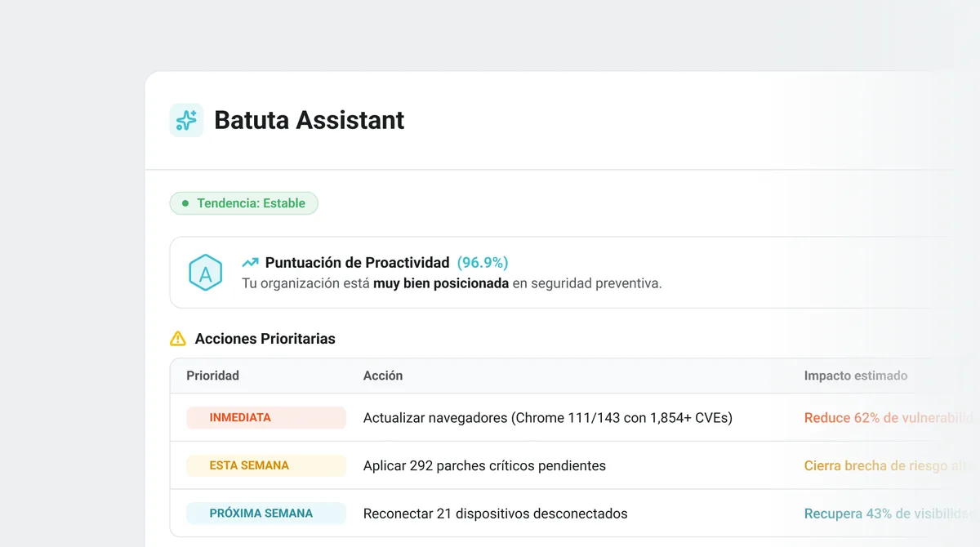Viewport: 980px width, 547px height.
Task: Select the ESTA SEMANA priority tag
Action: pos(266,465)
